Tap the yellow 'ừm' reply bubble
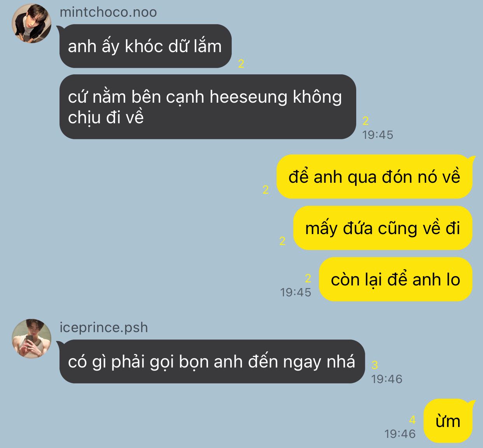The image size is (483, 448). [x=449, y=421]
